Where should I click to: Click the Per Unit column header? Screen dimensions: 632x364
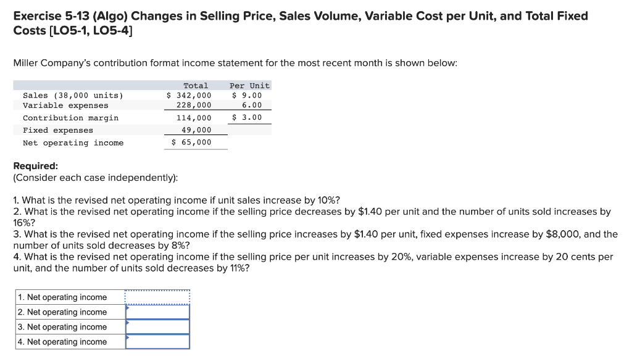point(249,85)
